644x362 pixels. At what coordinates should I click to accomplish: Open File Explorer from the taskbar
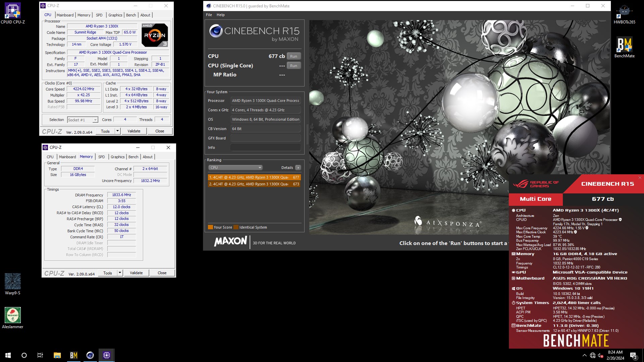coord(57,355)
